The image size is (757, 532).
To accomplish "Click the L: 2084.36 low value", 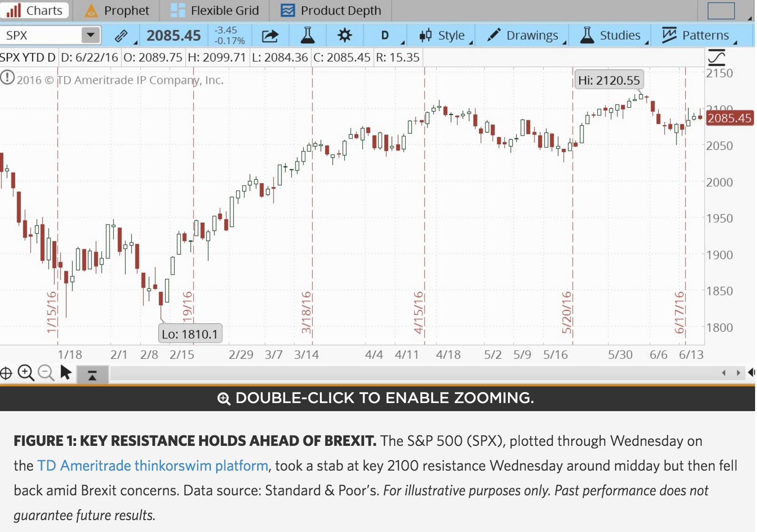I will 280,58.
